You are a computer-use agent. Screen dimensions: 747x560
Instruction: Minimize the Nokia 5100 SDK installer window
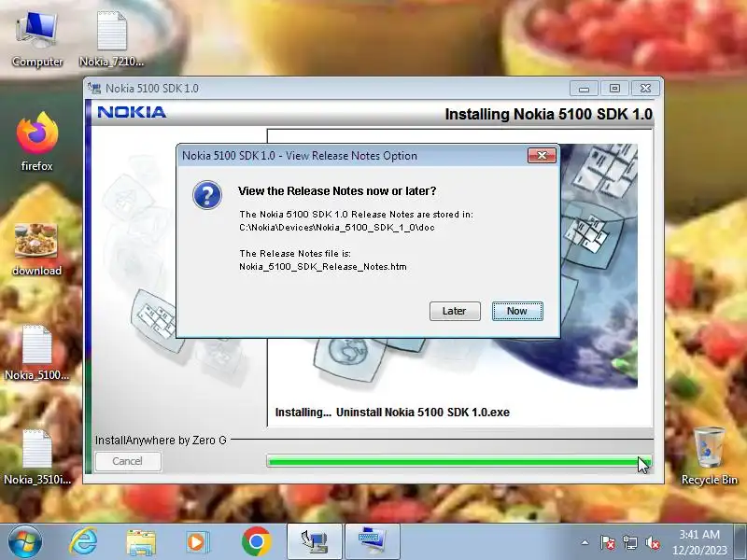pyautogui.click(x=584, y=89)
